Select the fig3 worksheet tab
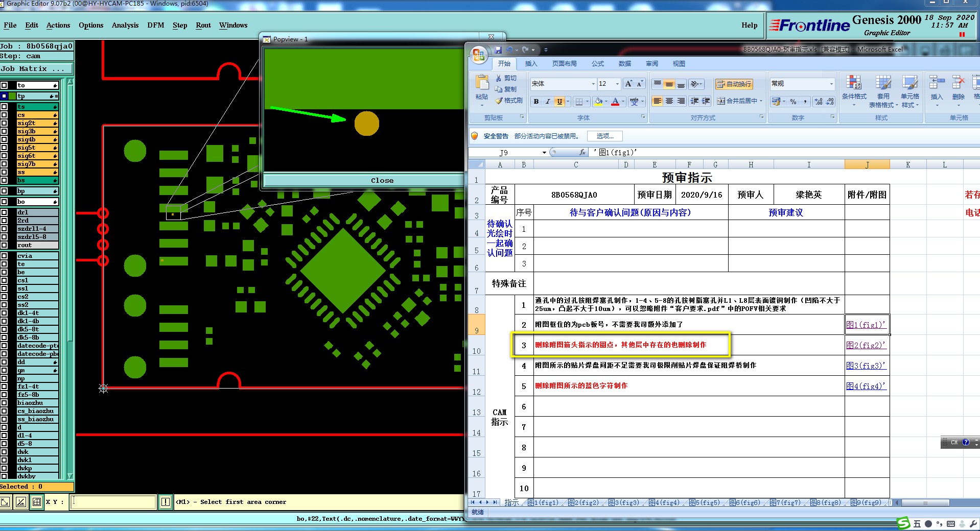The width and height of the screenshot is (980, 531). coord(624,502)
